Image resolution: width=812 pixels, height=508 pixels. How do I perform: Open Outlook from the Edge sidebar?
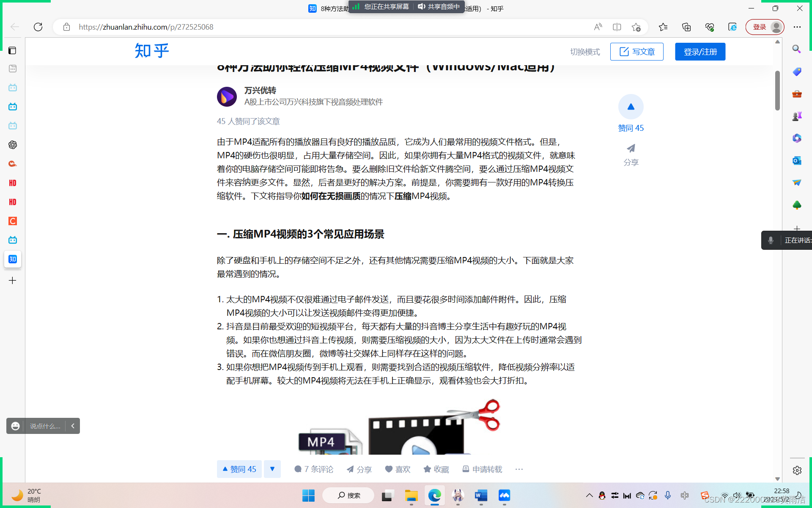tap(797, 160)
